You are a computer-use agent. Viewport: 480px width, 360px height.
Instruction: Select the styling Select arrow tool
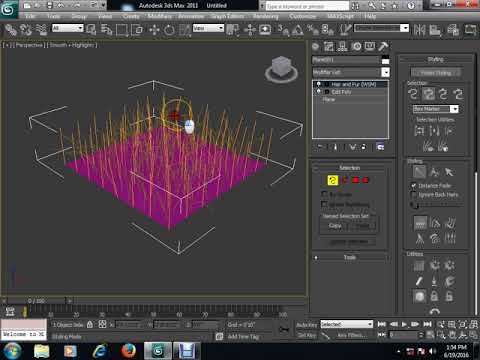(449, 172)
